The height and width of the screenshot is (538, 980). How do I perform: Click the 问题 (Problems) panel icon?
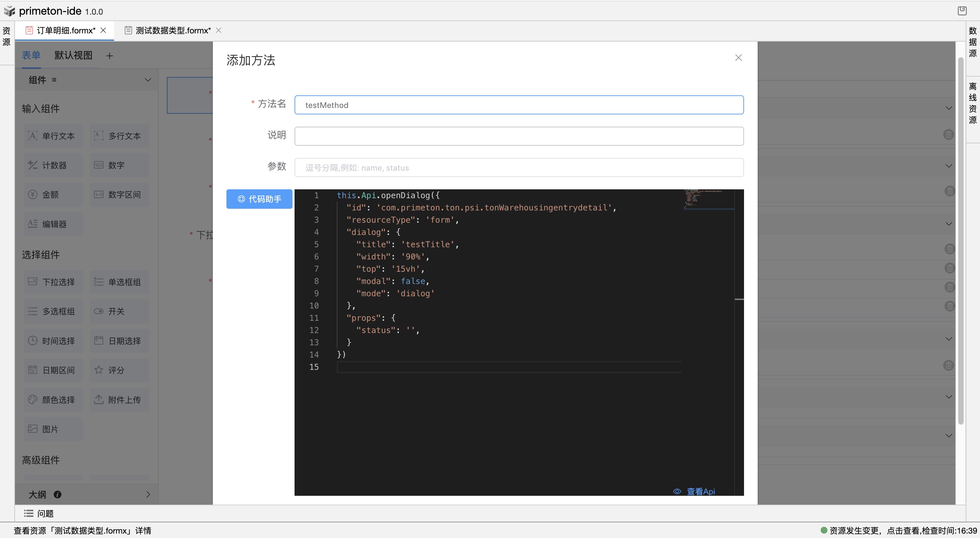click(x=27, y=513)
